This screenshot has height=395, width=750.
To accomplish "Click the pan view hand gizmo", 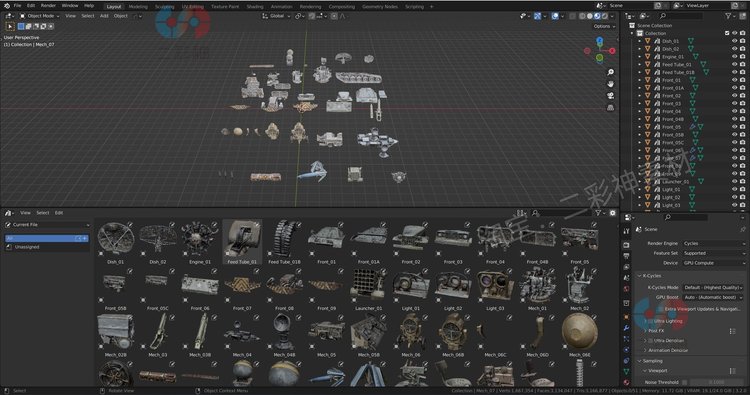I will point(610,84).
